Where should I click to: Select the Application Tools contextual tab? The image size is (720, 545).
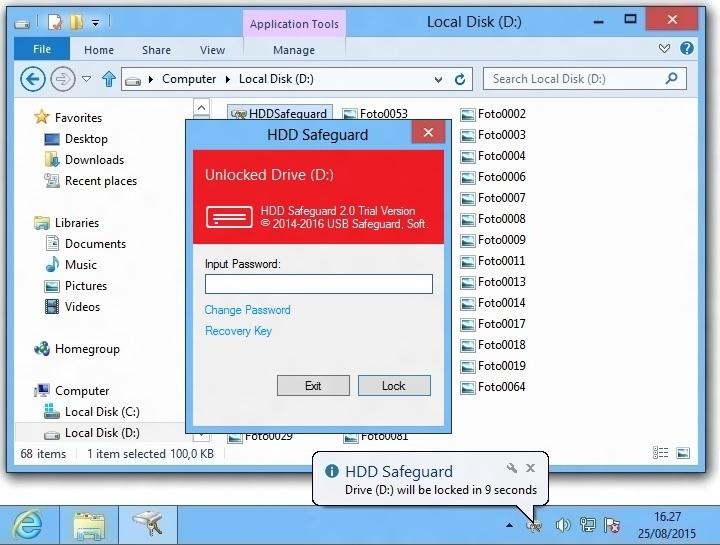[294, 24]
